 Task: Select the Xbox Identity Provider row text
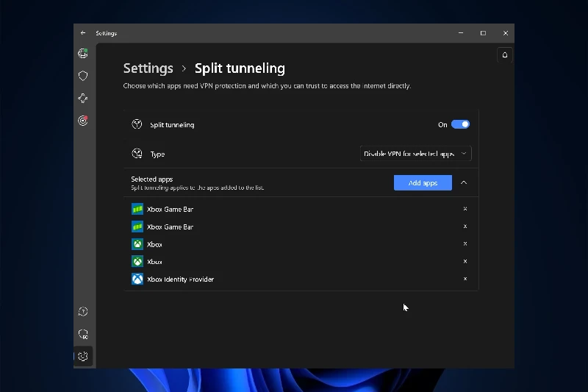(180, 279)
